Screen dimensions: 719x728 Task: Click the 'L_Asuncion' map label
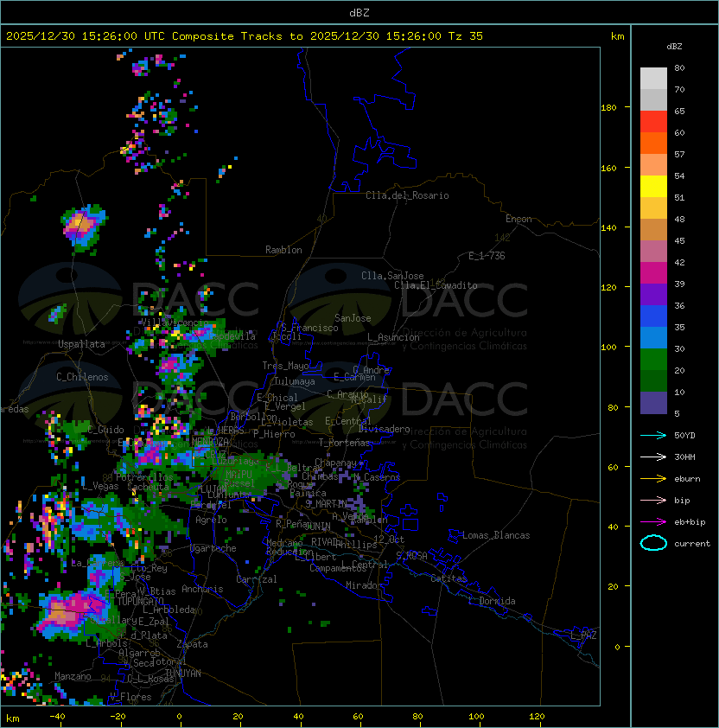(x=393, y=337)
